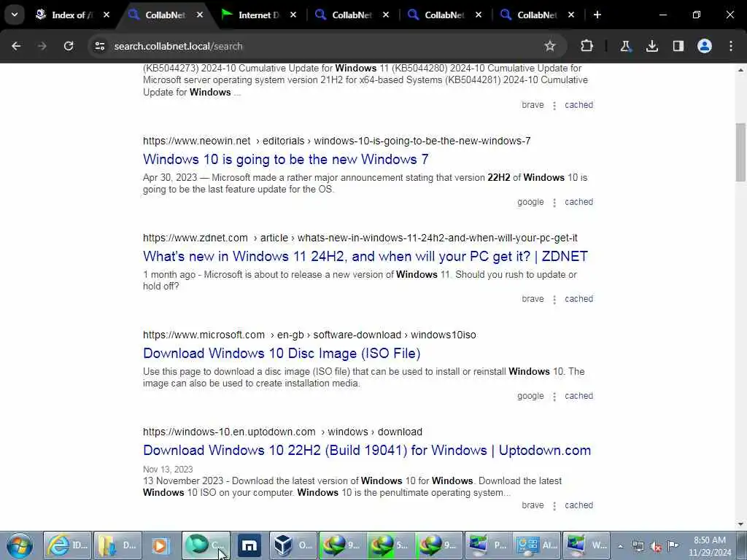Open cached link for the neowin.net result
This screenshot has height=560, width=747.
(x=578, y=202)
